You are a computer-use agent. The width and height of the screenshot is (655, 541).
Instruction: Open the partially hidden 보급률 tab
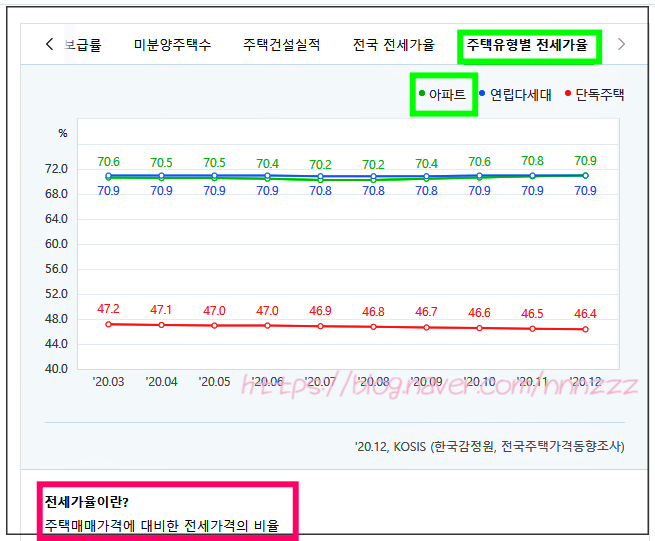click(x=83, y=44)
